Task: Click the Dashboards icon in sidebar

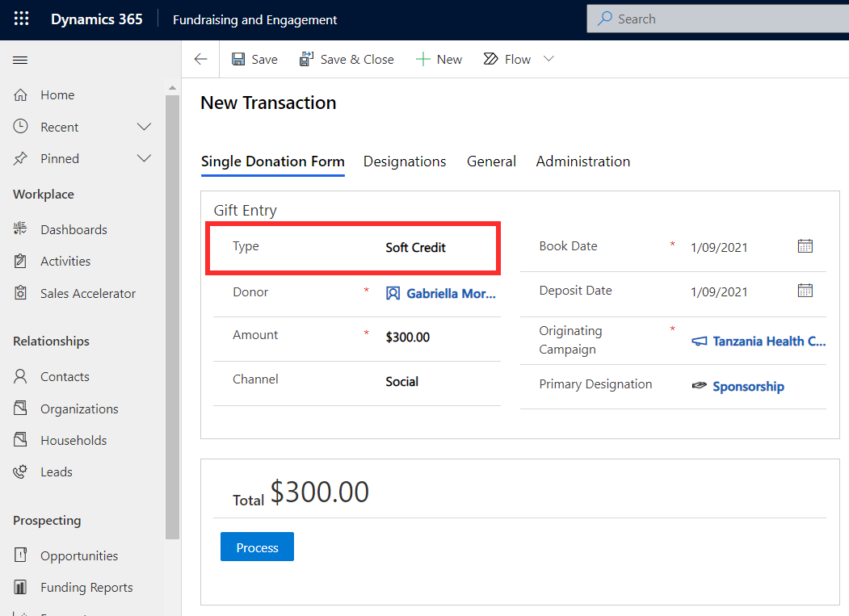Action: [x=20, y=229]
